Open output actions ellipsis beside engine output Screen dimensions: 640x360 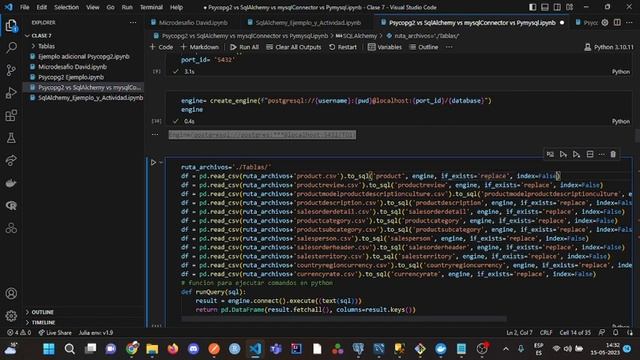coord(155,134)
